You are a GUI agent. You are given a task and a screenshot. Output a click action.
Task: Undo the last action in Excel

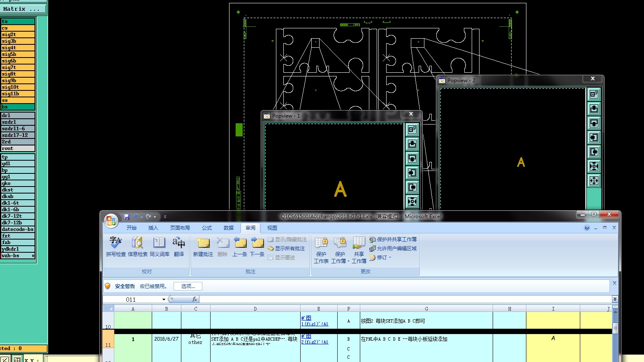coord(136,217)
